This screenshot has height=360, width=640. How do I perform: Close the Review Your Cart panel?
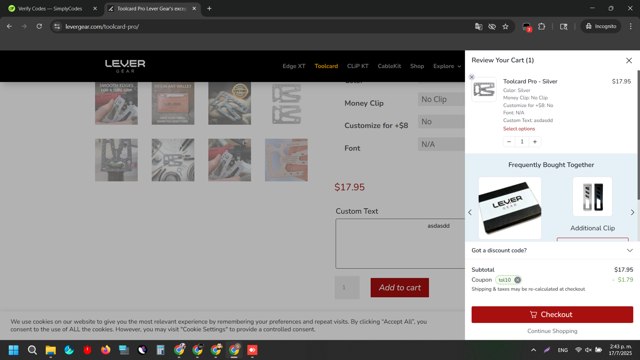click(629, 60)
